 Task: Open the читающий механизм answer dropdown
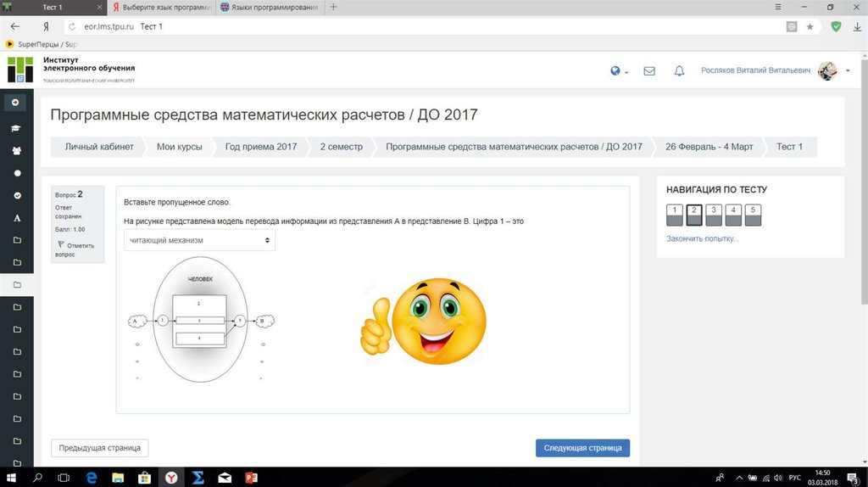tap(199, 240)
